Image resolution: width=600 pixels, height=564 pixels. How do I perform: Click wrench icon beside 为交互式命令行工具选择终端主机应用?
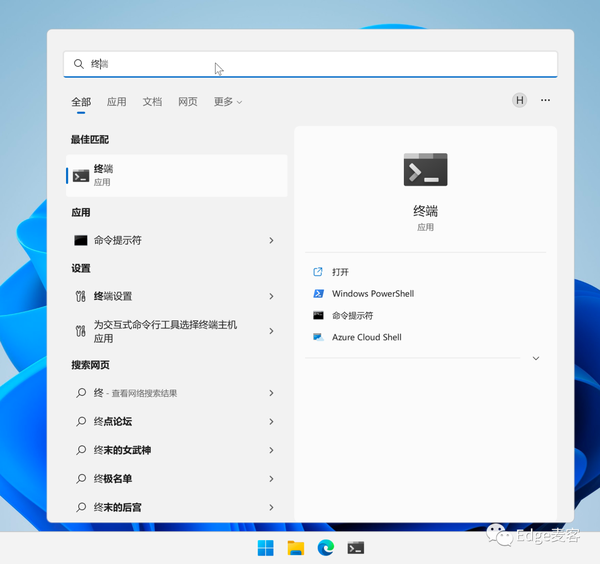(81, 331)
